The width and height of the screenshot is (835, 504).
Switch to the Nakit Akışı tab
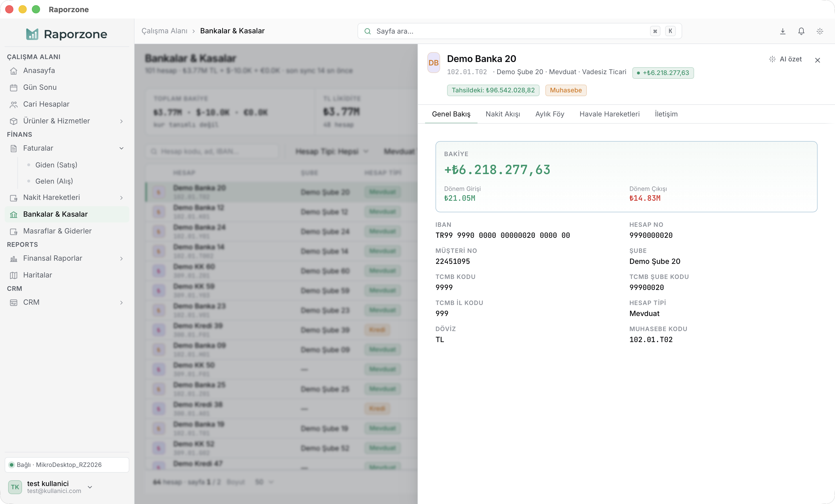point(502,114)
